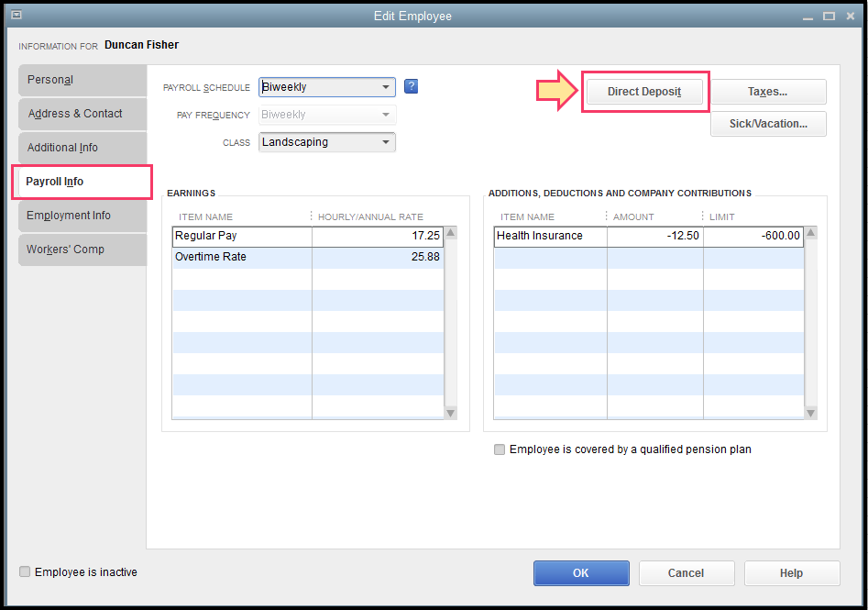Switch to the Personal tab
Screen dimensions: 868x610
point(82,80)
